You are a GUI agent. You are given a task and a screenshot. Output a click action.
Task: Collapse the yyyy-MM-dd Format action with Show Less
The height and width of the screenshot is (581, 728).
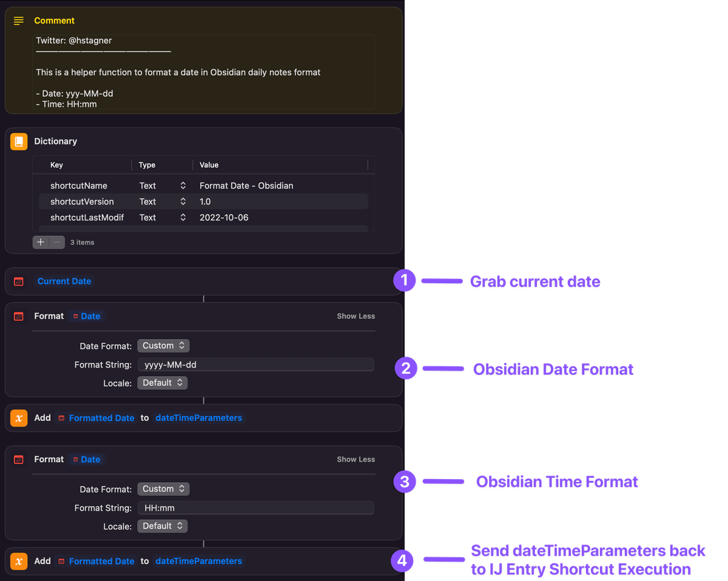point(356,316)
